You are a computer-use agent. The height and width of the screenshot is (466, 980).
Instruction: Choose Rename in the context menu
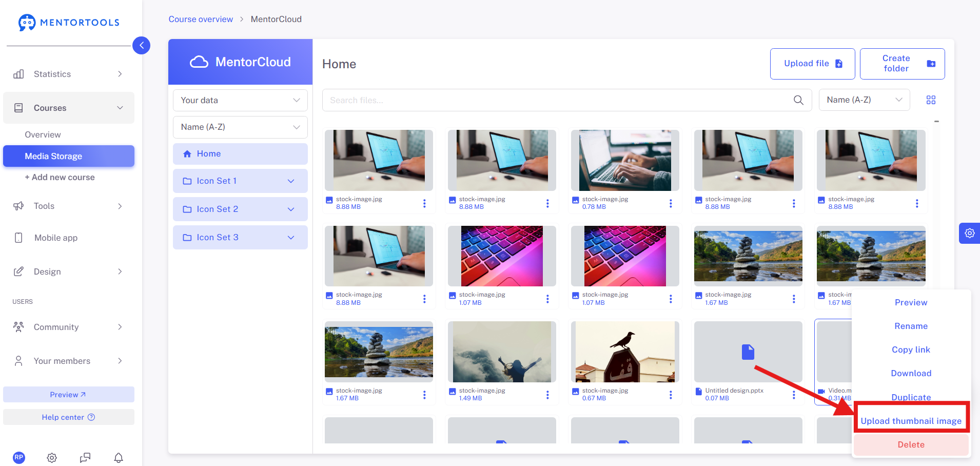[911, 326]
